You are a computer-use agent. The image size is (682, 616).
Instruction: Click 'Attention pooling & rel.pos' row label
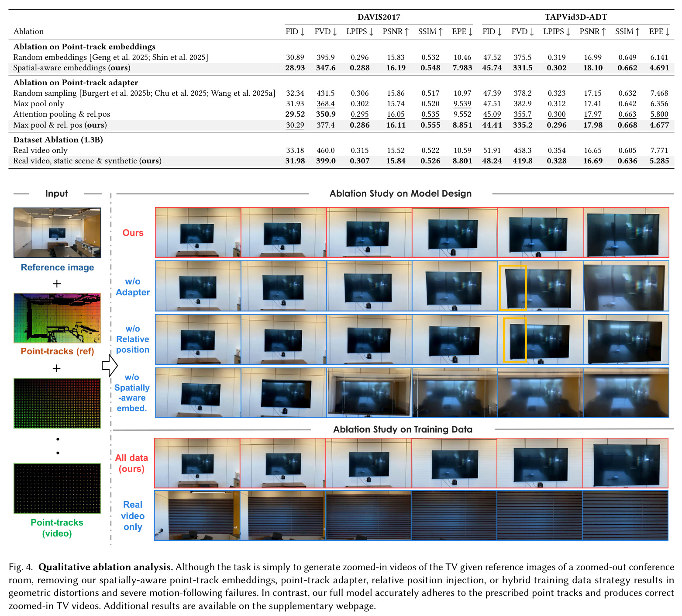62,114
